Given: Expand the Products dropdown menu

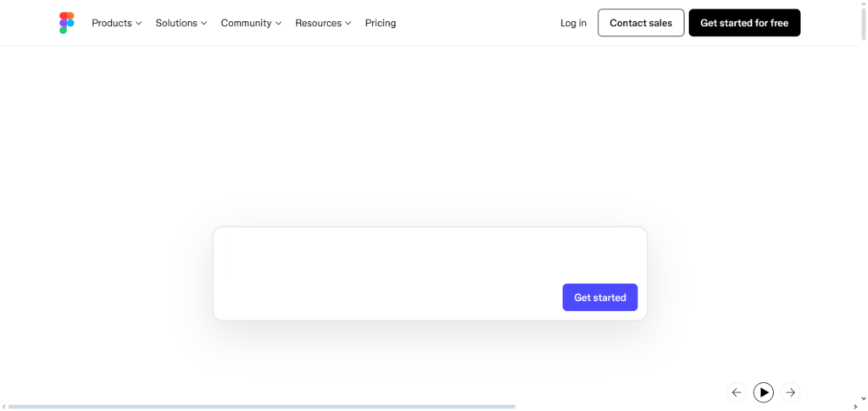Looking at the screenshot, I should pos(116,23).
